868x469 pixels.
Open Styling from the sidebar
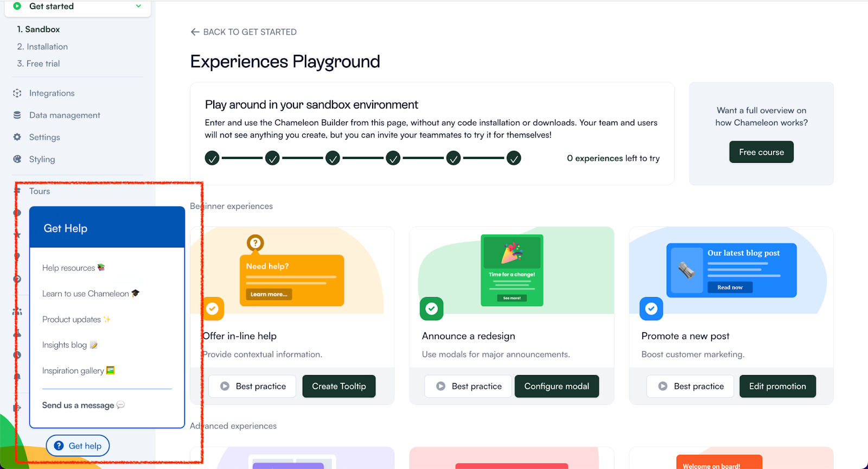click(42, 159)
